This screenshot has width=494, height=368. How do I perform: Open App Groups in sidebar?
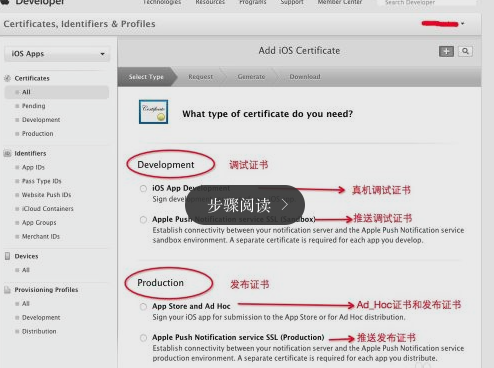[39, 223]
